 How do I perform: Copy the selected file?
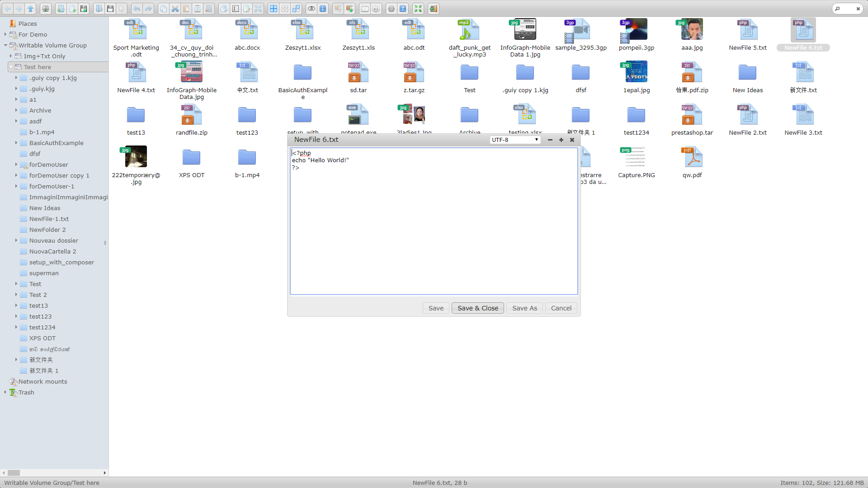164,9
